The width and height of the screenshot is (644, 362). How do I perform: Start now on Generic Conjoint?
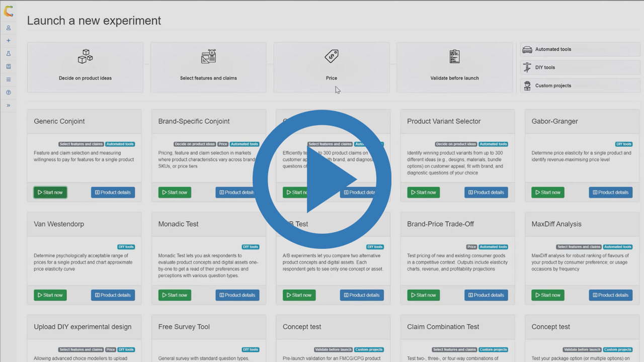coord(50,193)
